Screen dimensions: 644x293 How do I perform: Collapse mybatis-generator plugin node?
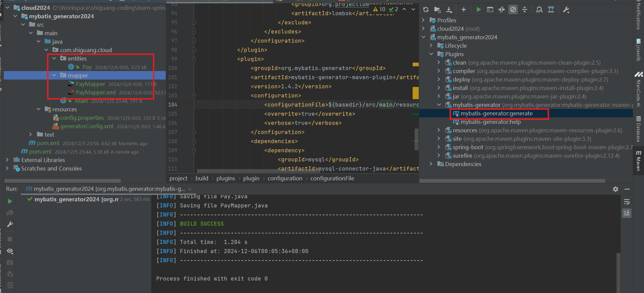click(x=439, y=105)
